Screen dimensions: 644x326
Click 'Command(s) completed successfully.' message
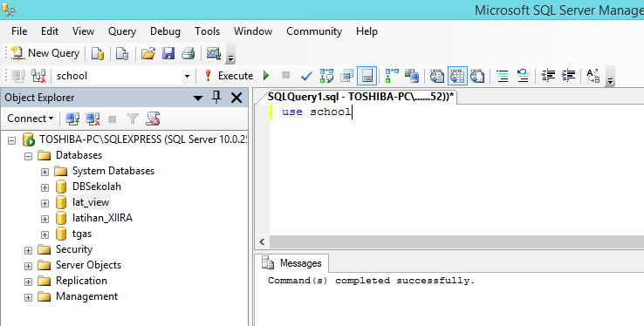pos(371,281)
